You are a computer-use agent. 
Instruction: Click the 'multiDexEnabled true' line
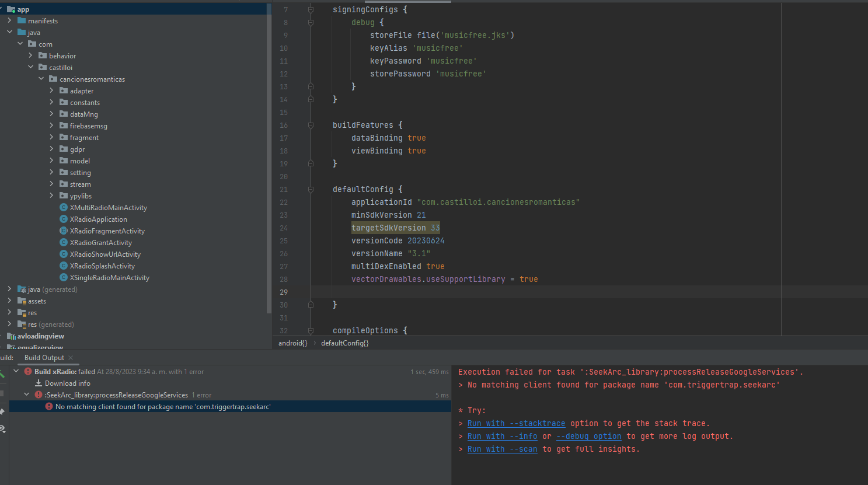[x=398, y=266]
